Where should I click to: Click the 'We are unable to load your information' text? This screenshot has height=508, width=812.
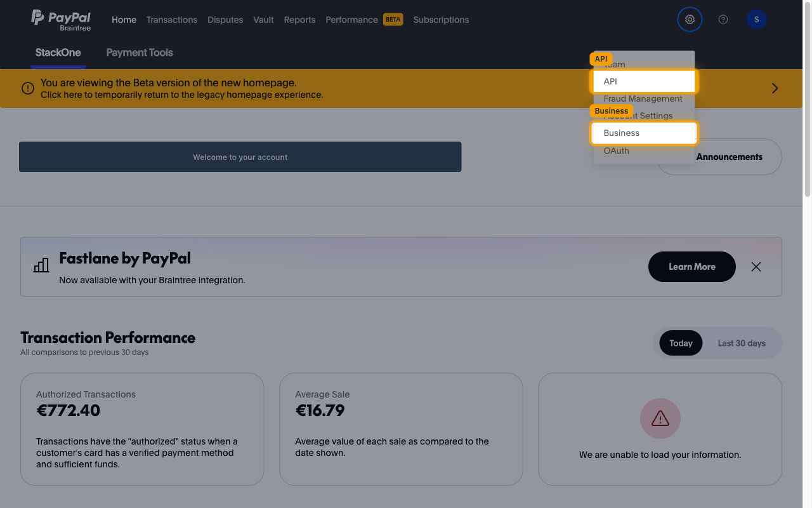pyautogui.click(x=660, y=455)
